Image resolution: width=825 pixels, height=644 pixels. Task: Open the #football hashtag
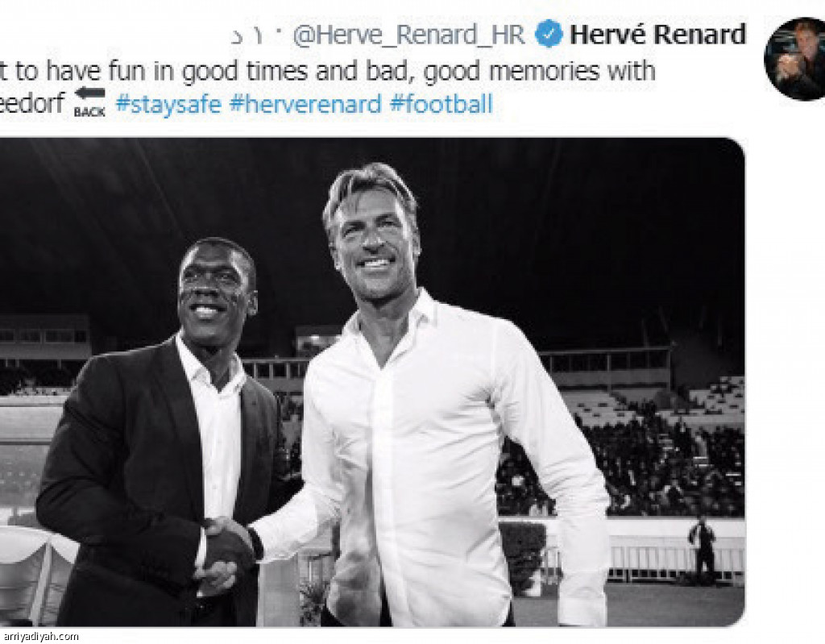click(x=441, y=104)
